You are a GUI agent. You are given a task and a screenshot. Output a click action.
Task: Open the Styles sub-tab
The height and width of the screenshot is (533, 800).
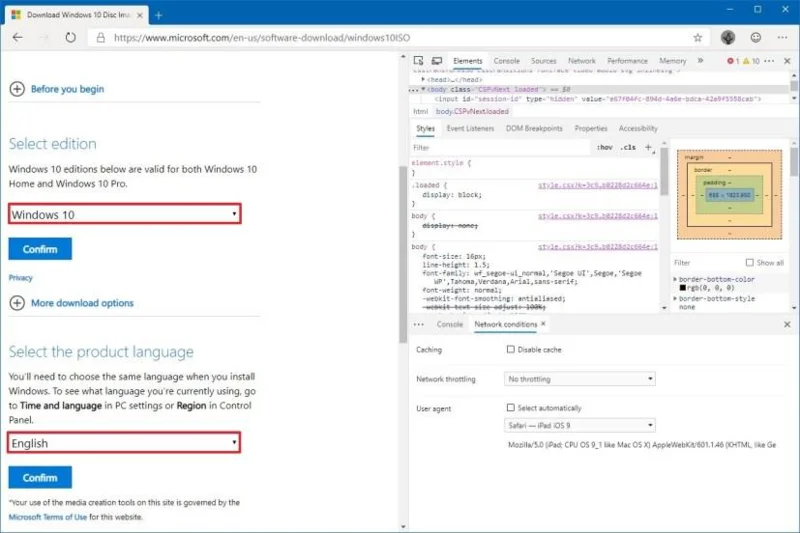(x=425, y=129)
